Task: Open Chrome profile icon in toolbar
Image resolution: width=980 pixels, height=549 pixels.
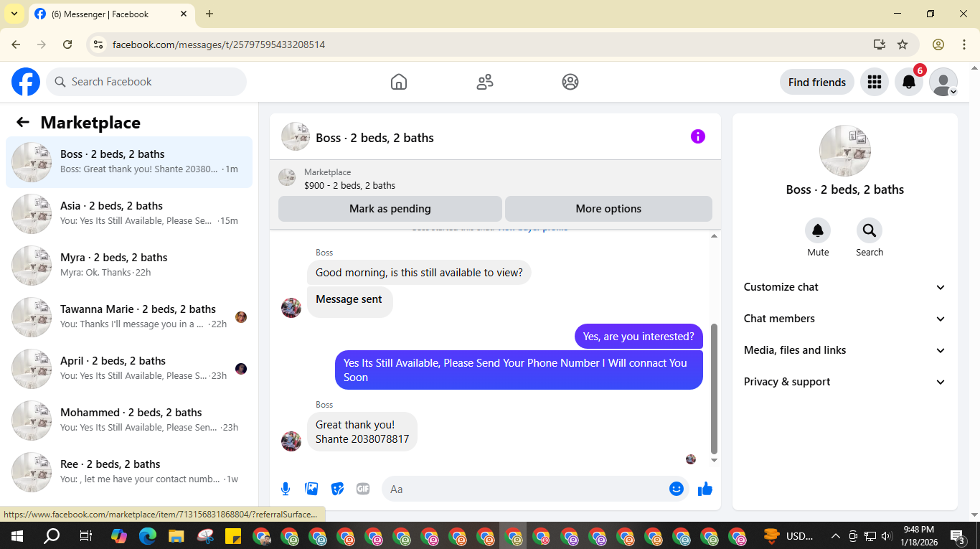Action: click(938, 44)
